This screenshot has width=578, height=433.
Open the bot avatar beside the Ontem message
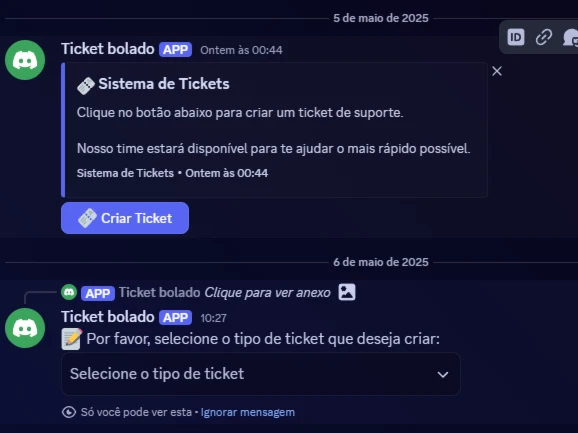coord(25,60)
